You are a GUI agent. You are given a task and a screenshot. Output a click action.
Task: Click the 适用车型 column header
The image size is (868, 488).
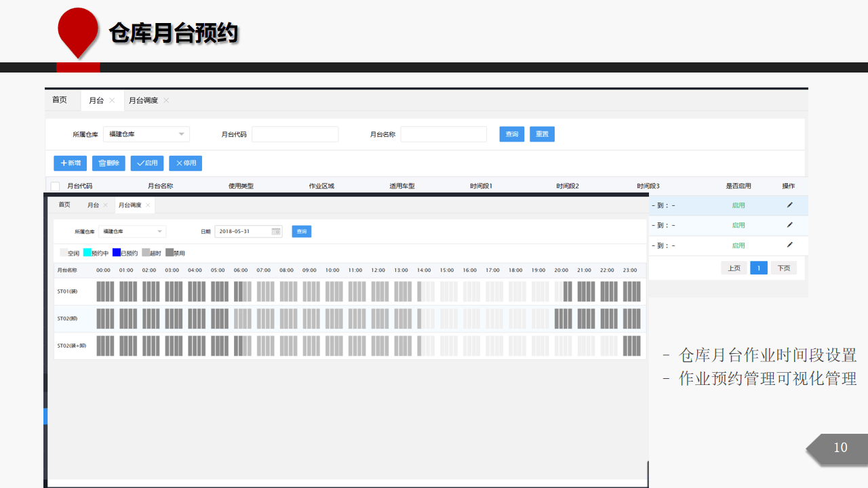point(402,186)
